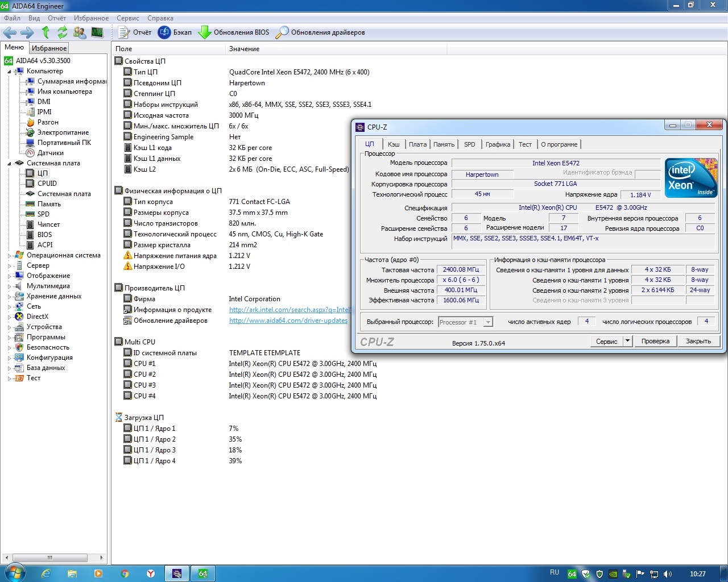Open the aida64.com driver-updates link

[288, 321]
